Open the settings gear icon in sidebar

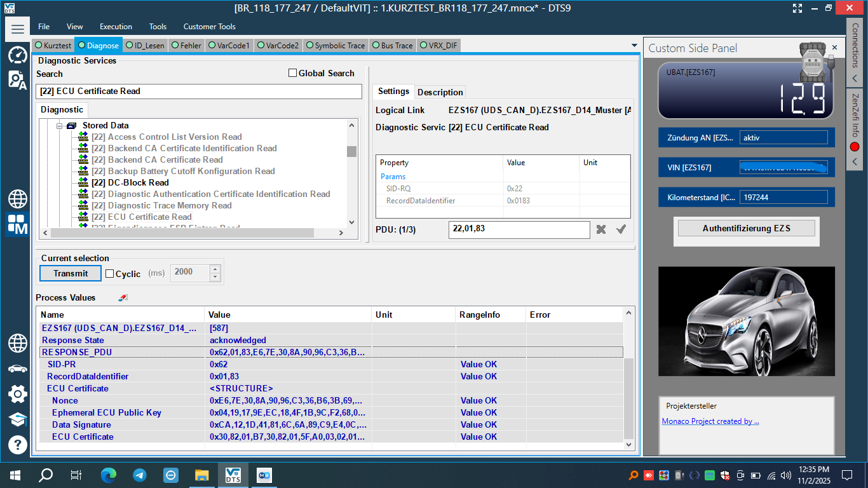tap(17, 392)
